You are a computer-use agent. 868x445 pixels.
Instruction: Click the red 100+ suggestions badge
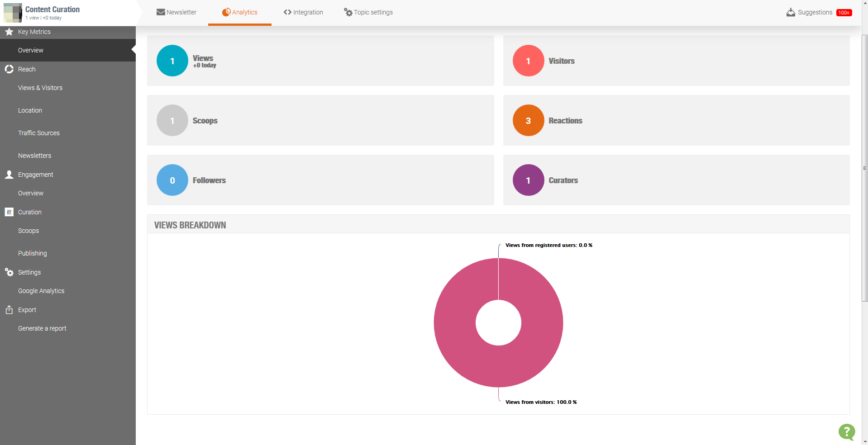point(844,13)
